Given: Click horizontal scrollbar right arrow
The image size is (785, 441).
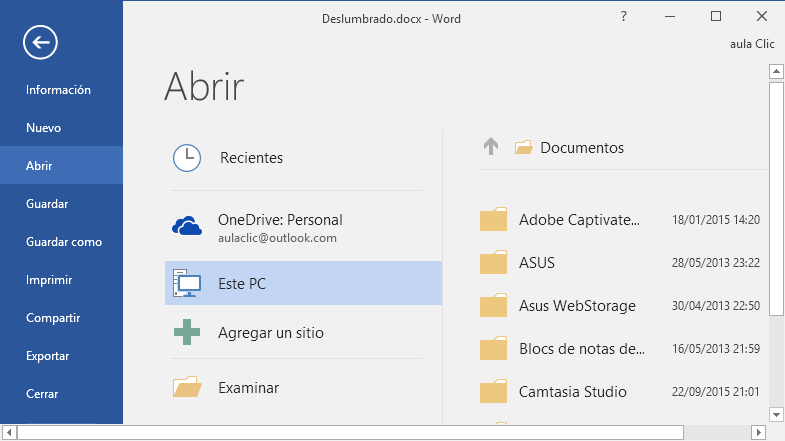Looking at the screenshot, I should (x=758, y=432).
